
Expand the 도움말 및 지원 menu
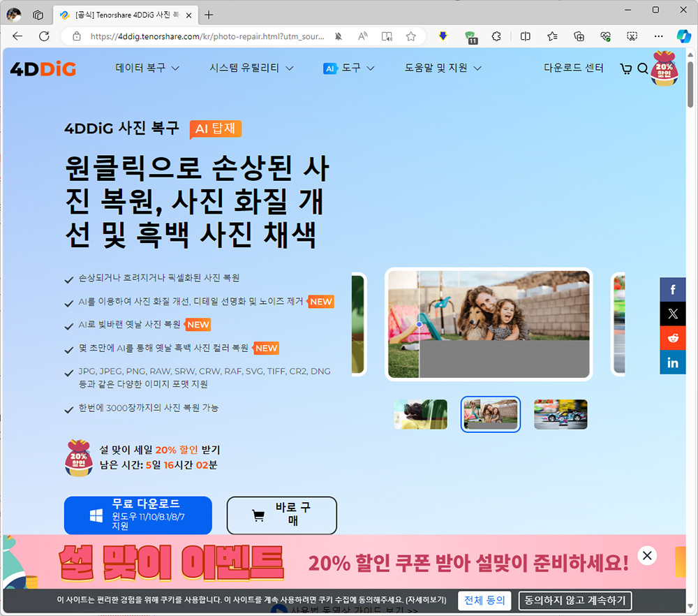[x=443, y=68]
